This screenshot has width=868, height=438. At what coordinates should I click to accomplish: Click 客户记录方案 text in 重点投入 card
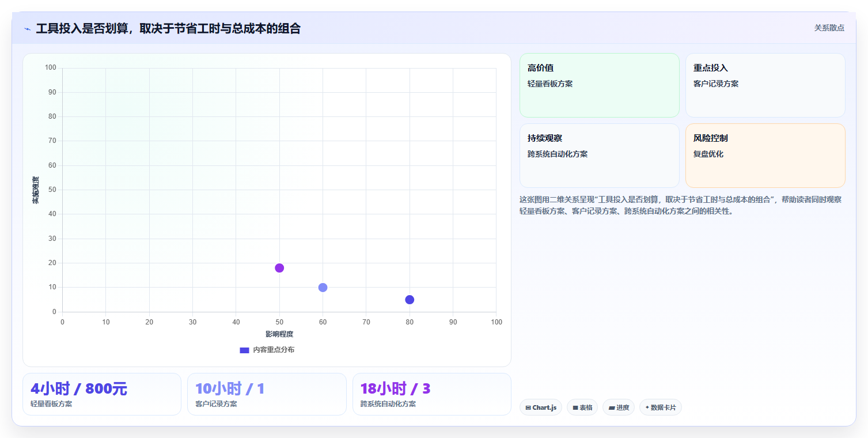(716, 84)
